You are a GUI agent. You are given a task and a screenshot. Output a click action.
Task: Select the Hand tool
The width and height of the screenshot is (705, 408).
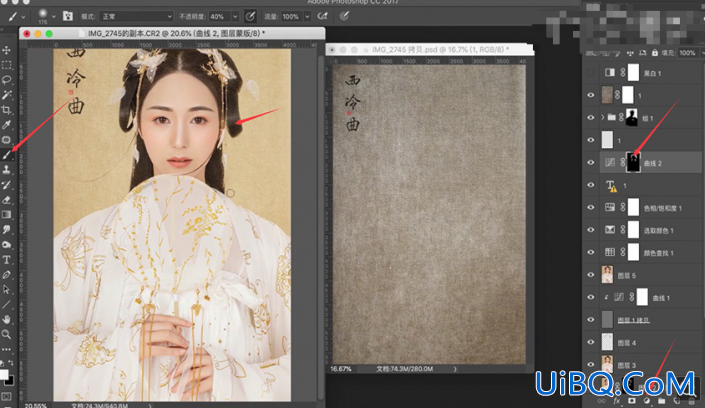tap(6, 319)
